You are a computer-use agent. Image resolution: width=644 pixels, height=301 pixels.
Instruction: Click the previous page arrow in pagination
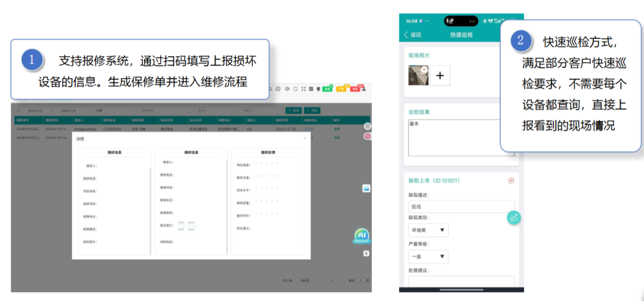323,281
